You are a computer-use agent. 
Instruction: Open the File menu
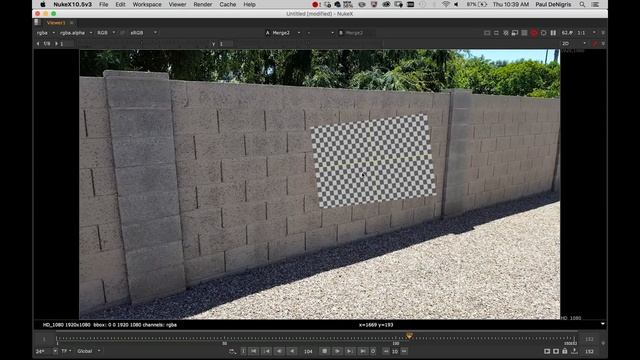(104, 4)
